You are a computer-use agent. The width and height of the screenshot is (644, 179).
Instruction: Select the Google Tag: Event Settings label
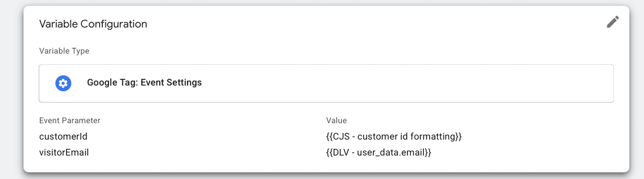(x=144, y=82)
